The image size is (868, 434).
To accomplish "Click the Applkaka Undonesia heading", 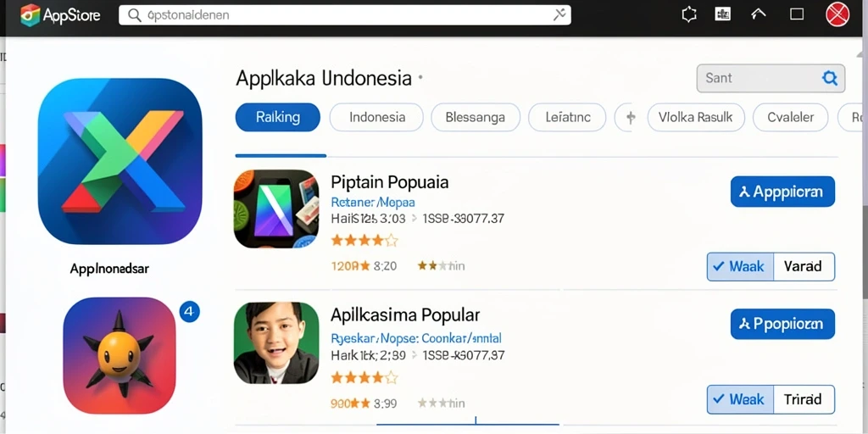I will coord(324,79).
